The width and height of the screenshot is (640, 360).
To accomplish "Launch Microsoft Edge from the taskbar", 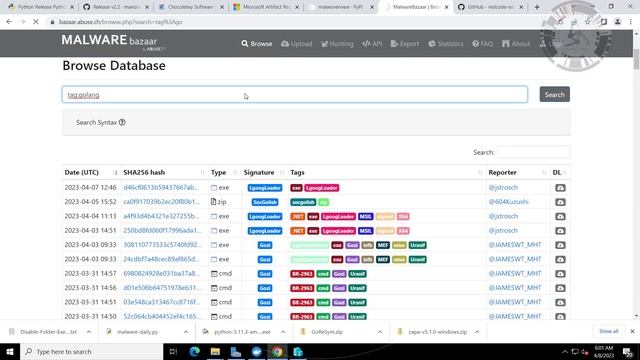I will click(195, 351).
